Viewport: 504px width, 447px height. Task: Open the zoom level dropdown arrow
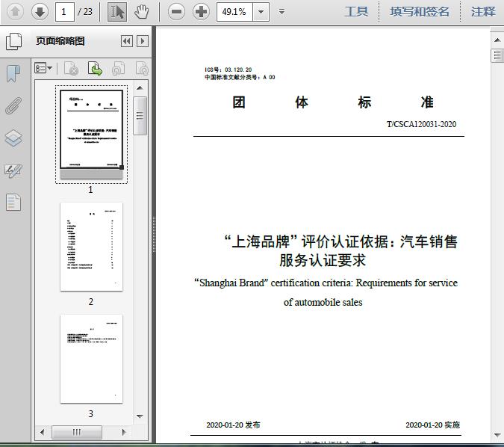pyautogui.click(x=261, y=12)
